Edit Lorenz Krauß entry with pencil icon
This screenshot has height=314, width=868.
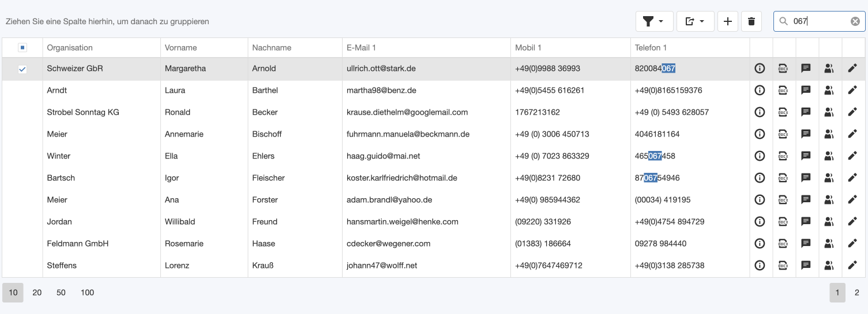pyautogui.click(x=852, y=266)
